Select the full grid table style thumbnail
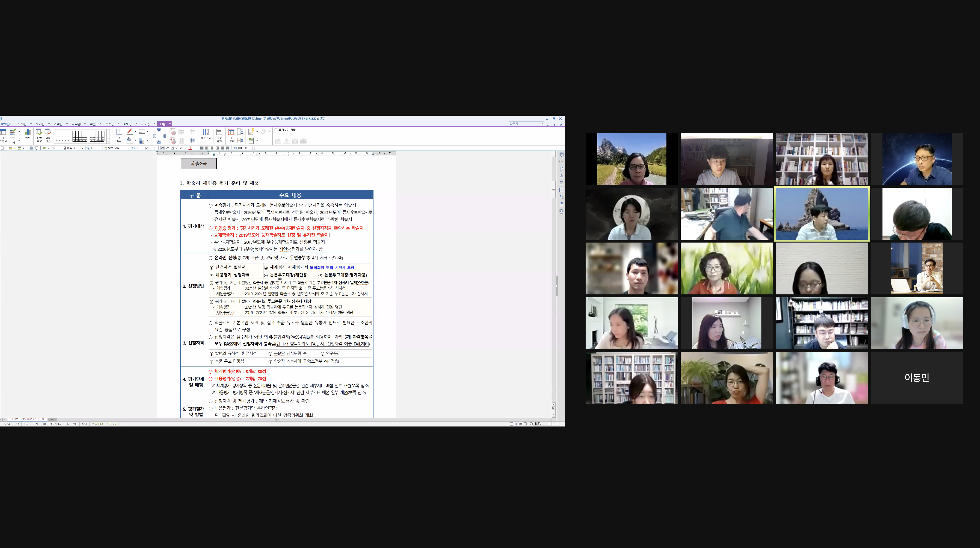 click(80, 136)
